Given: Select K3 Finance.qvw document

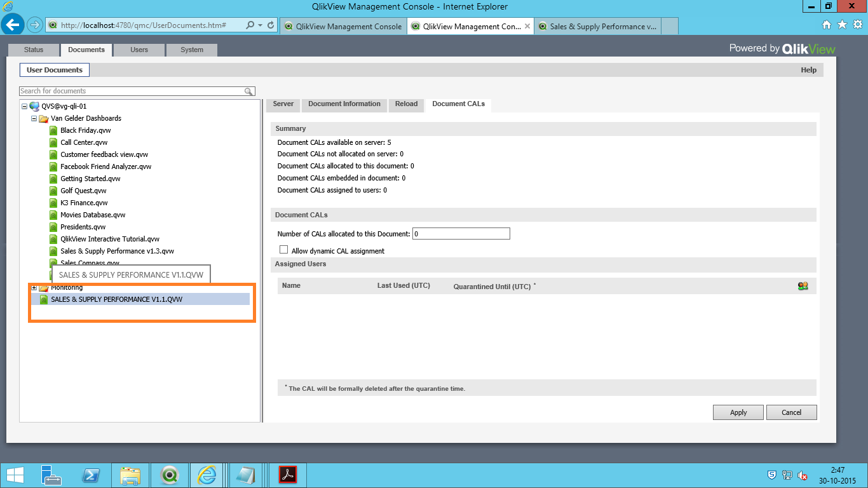Looking at the screenshot, I should [84, 203].
